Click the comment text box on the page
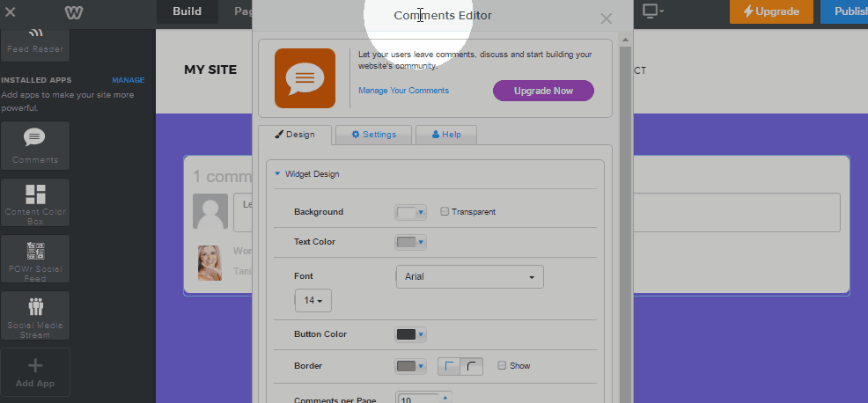This screenshot has height=403, width=868. click(537, 212)
